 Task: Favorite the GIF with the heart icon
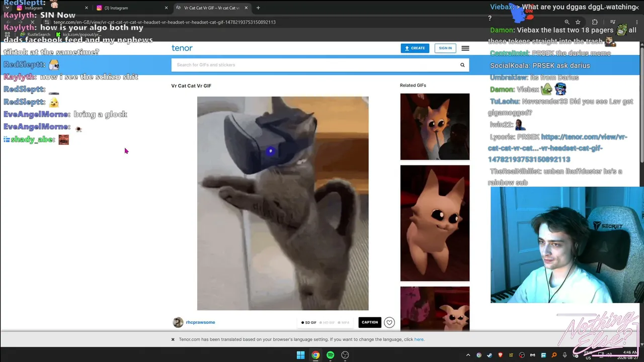(389, 323)
